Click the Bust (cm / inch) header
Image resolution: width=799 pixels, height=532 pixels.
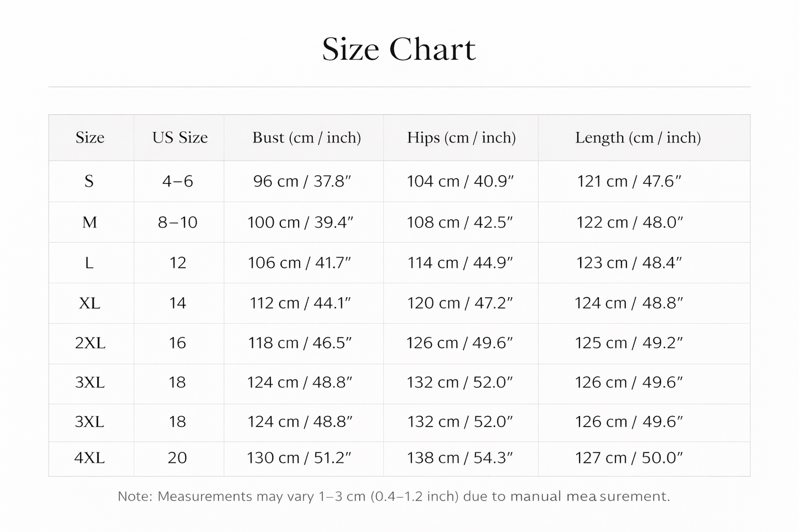(x=306, y=138)
